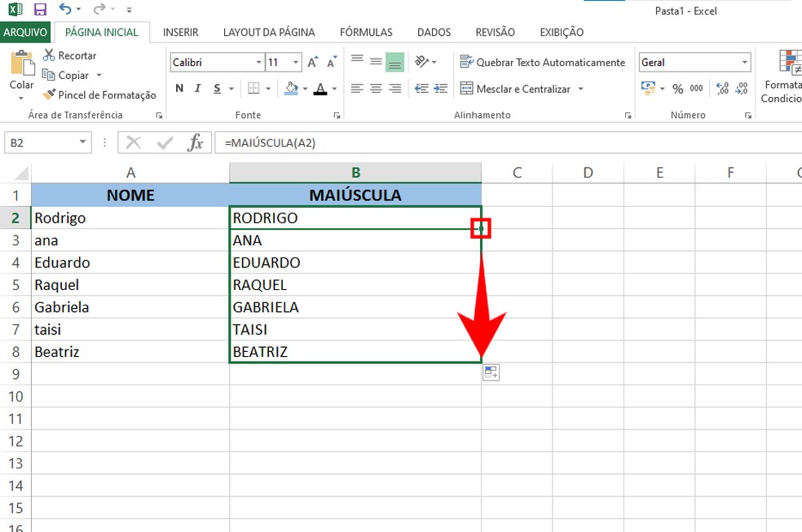The image size is (802, 532).
Task: Open the Geral number format dropdown
Action: pos(745,62)
